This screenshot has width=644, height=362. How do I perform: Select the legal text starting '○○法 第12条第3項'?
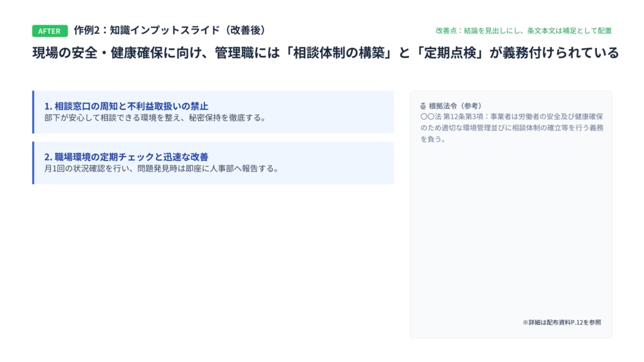(512, 128)
